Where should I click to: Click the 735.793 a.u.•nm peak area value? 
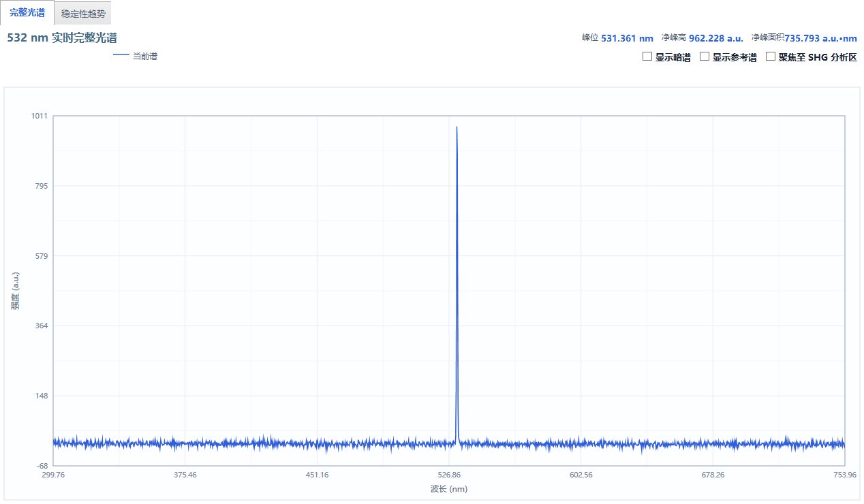pyautogui.click(x=820, y=38)
